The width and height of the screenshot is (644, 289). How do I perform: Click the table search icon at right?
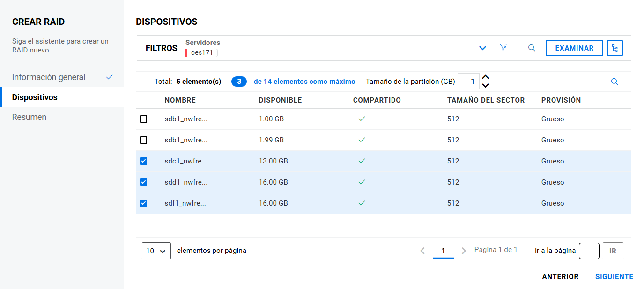click(x=614, y=82)
